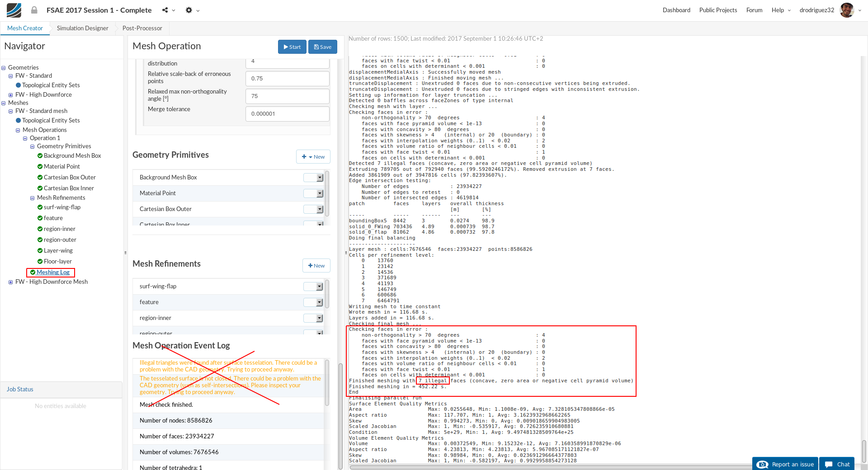Screen dimensions: 868x470
Task: Click green check icon beside region-outer in Navigator
Action: (40, 240)
